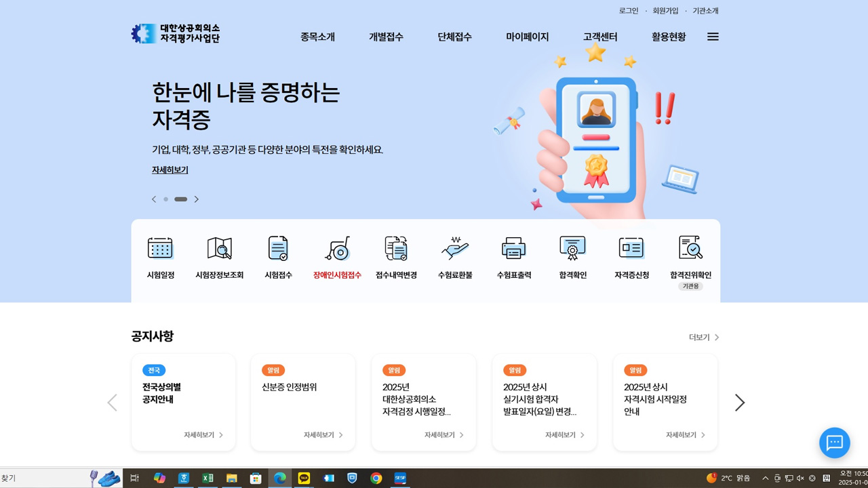Screen dimensions: 868x488
Task: Click the 자격증신청 certificate application icon
Action: (x=631, y=258)
